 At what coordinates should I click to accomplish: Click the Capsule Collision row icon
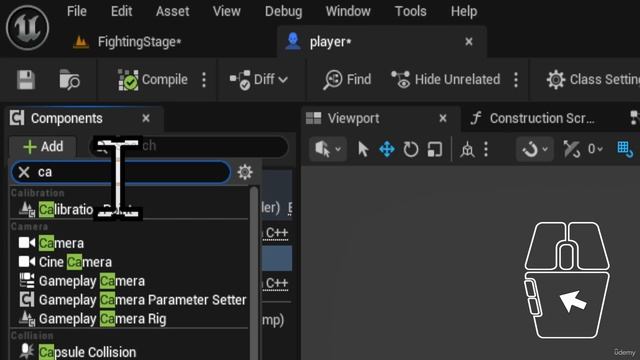coord(27,351)
